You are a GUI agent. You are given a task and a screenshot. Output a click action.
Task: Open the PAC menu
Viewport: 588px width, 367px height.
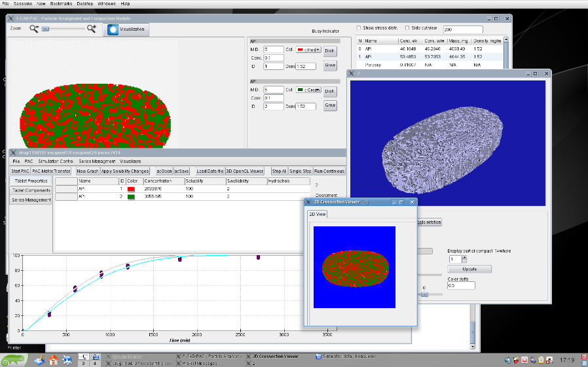pos(29,161)
